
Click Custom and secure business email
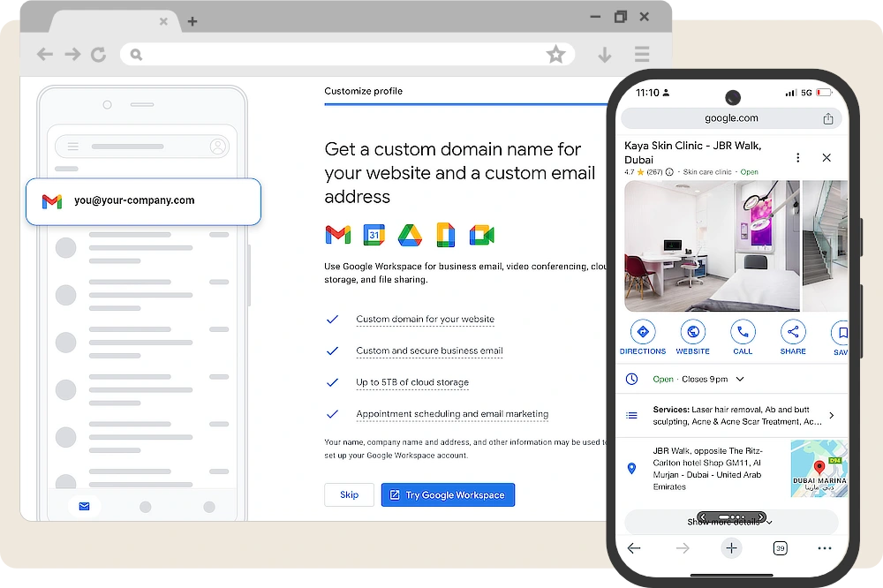(x=429, y=351)
